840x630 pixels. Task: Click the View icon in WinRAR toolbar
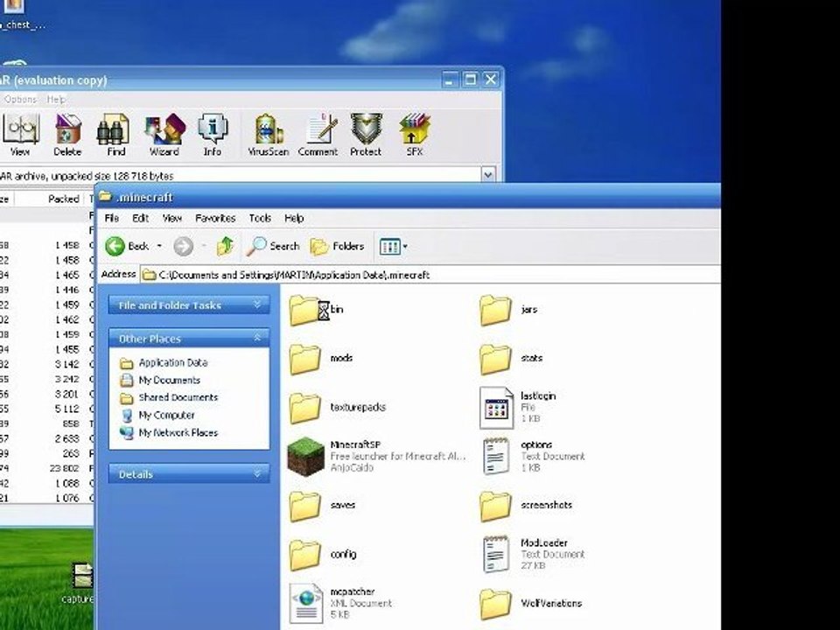tap(20, 135)
